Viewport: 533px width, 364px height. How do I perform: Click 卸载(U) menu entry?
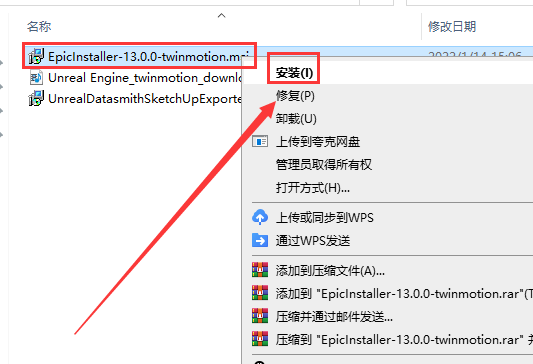pos(296,119)
